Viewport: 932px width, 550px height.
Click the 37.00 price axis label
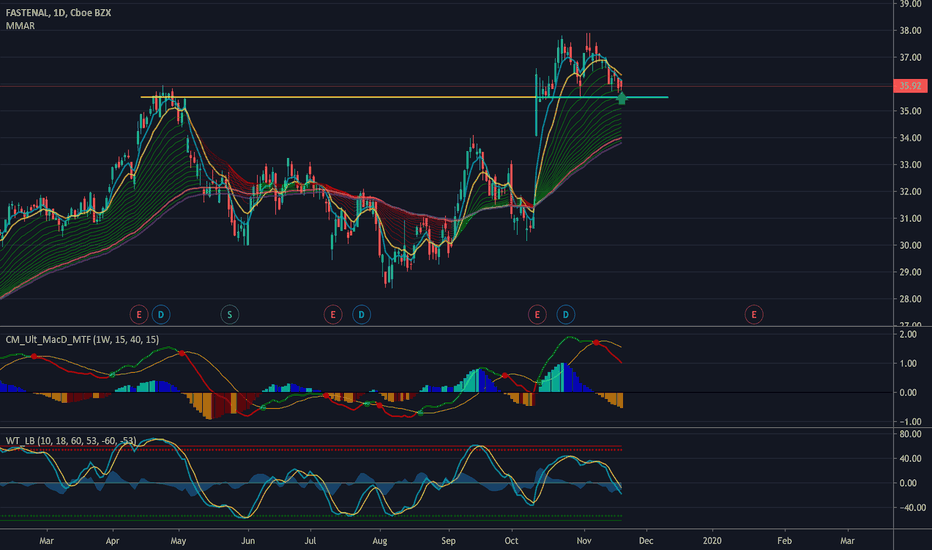coord(910,58)
